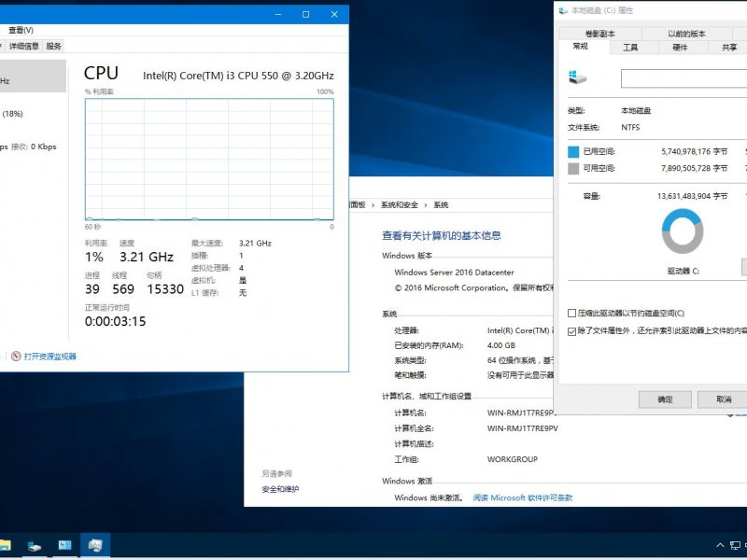This screenshot has width=747, height=560.
Task: Click the gray 可用空间 color swatch
Action: pos(573,169)
